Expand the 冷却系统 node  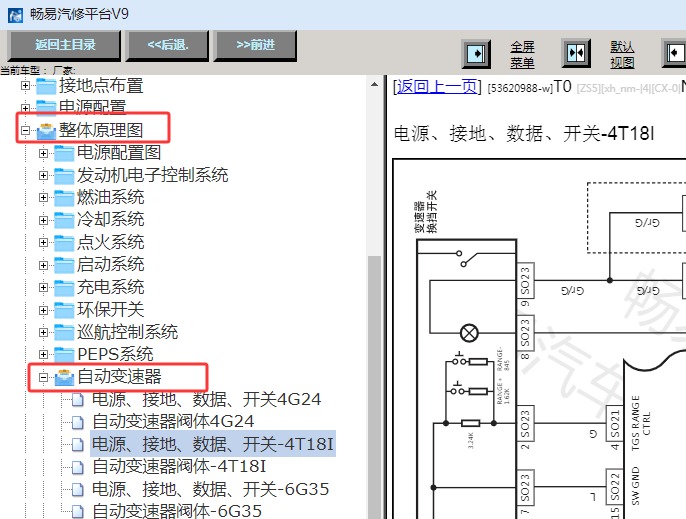tap(43, 220)
